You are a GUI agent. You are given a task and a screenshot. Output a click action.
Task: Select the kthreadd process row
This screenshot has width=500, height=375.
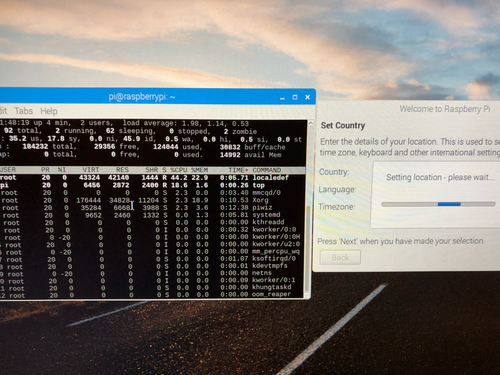pyautogui.click(x=153, y=222)
